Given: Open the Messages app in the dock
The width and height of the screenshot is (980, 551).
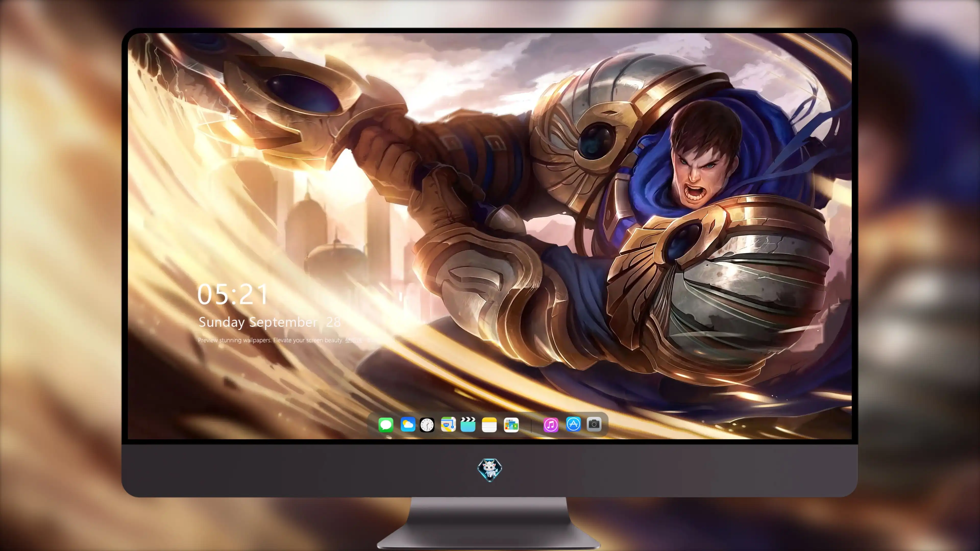Looking at the screenshot, I should (386, 425).
